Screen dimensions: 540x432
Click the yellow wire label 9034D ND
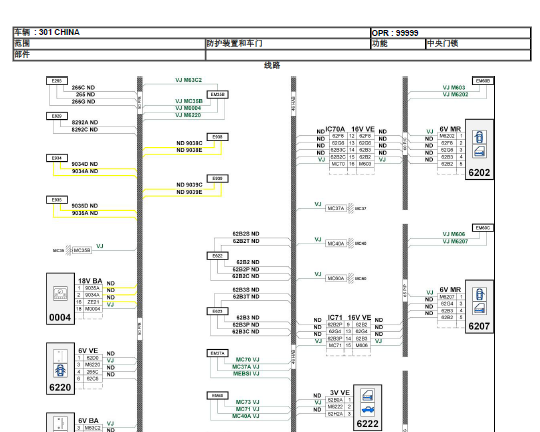click(85, 164)
